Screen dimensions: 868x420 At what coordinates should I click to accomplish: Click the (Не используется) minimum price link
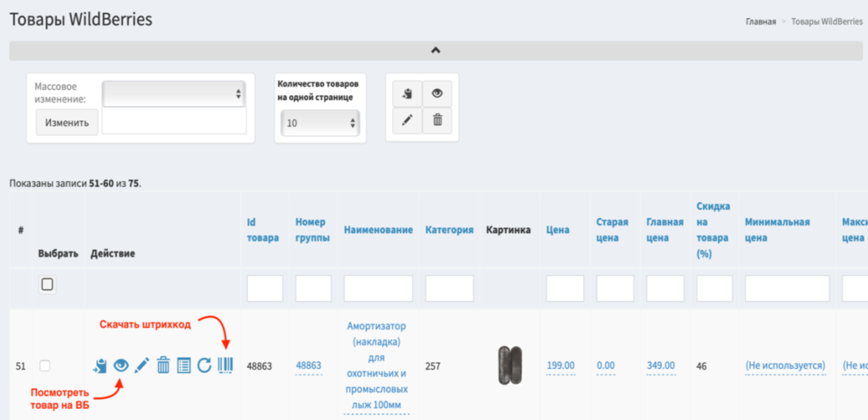point(785,366)
